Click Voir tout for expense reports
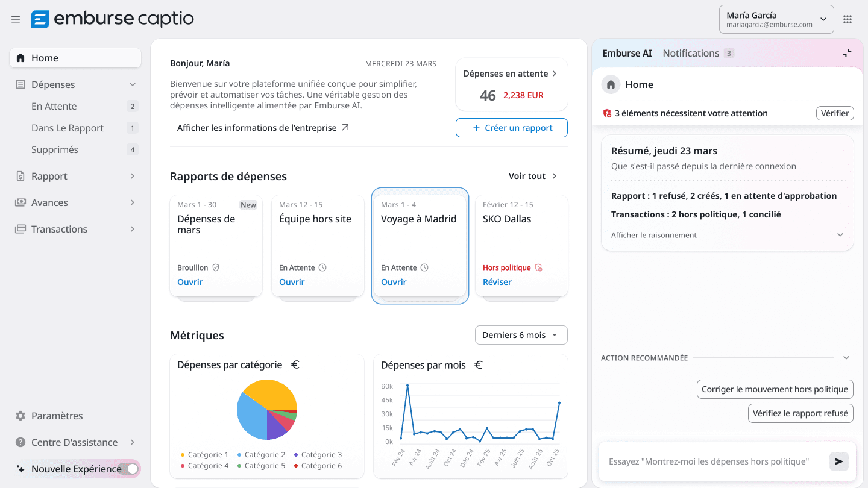 (533, 176)
